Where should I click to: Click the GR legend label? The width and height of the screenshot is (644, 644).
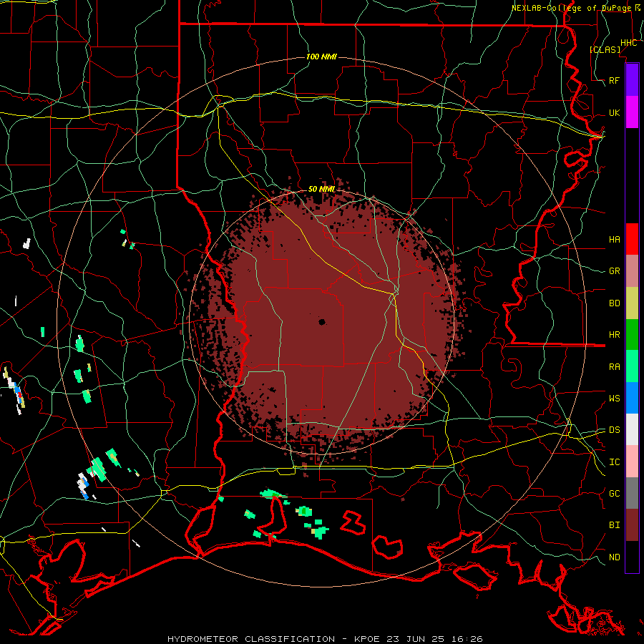click(x=614, y=271)
